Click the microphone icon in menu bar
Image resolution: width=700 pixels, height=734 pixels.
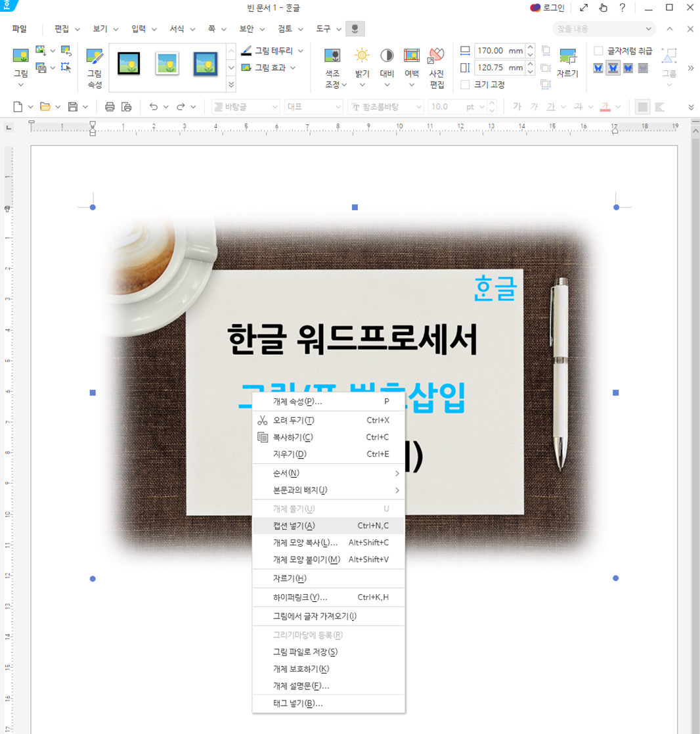click(x=355, y=29)
